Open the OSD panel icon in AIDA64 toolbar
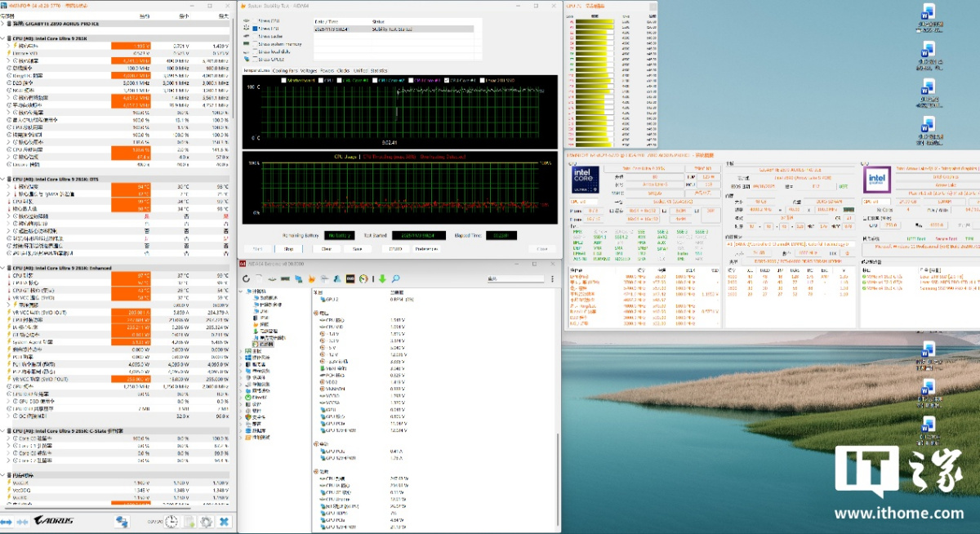 (x=350, y=279)
